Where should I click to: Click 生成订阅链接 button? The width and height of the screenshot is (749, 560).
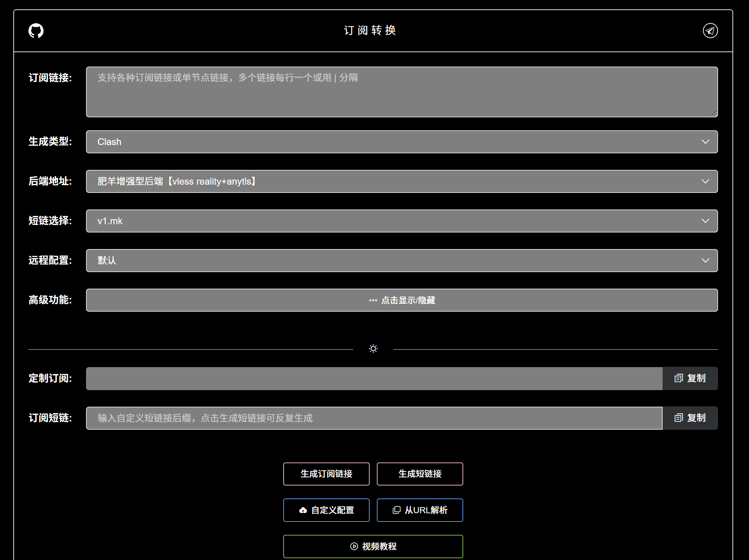coord(326,474)
